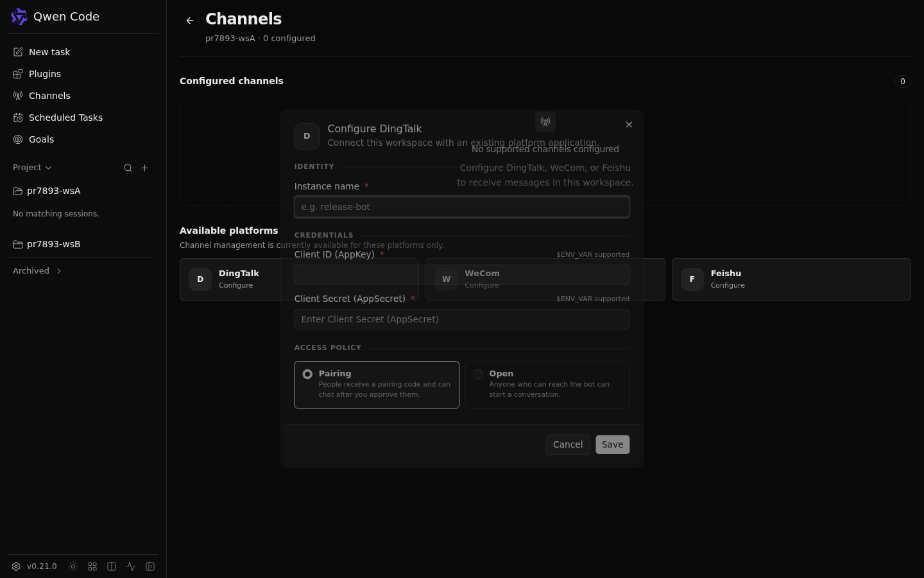Click the Scheduled Tasks clock icon
The image size is (924, 578).
18,118
